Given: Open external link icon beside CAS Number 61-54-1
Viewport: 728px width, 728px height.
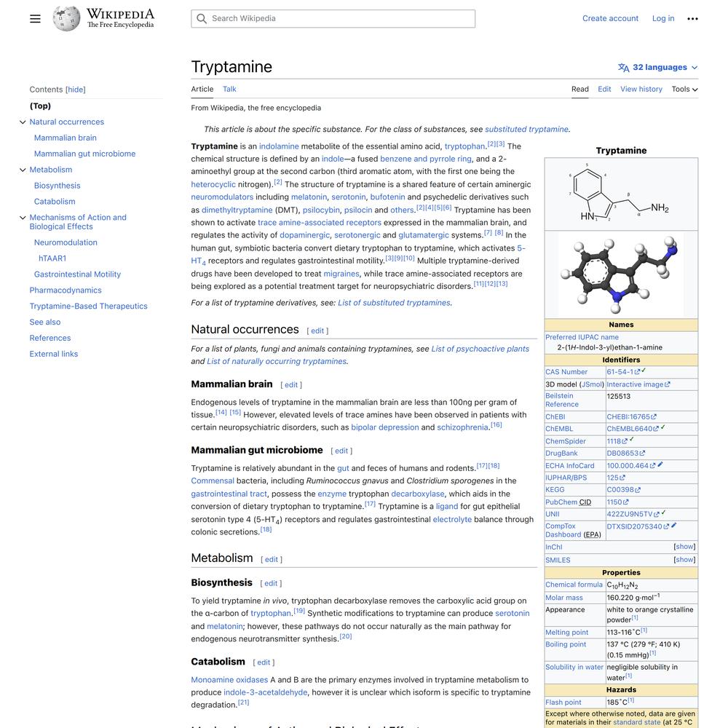Looking at the screenshot, I should point(638,372).
